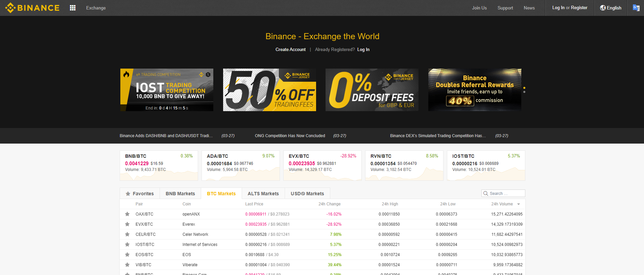Switch to the ALTS Markets tab

tap(263, 194)
